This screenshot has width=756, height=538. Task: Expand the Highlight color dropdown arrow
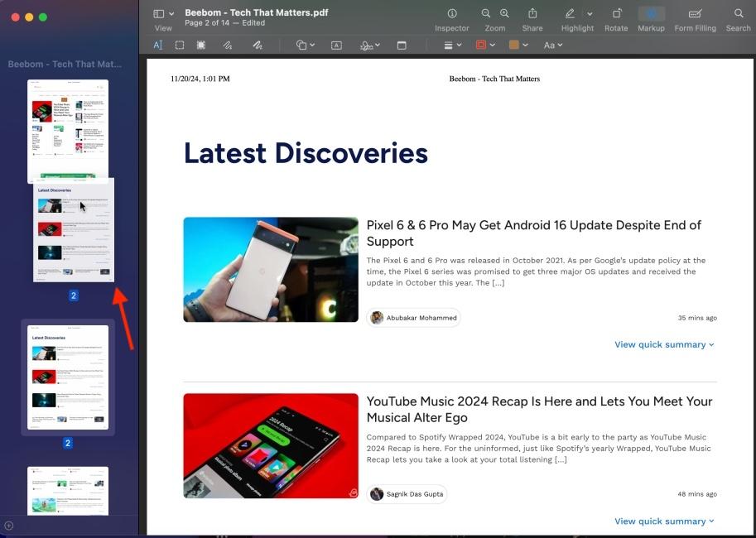point(590,14)
